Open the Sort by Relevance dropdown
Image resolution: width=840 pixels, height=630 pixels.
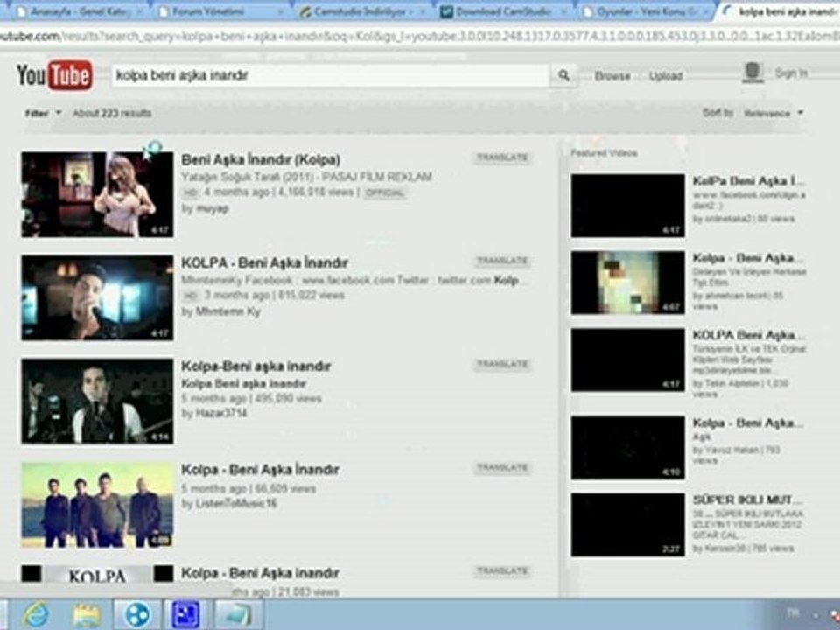point(773,113)
